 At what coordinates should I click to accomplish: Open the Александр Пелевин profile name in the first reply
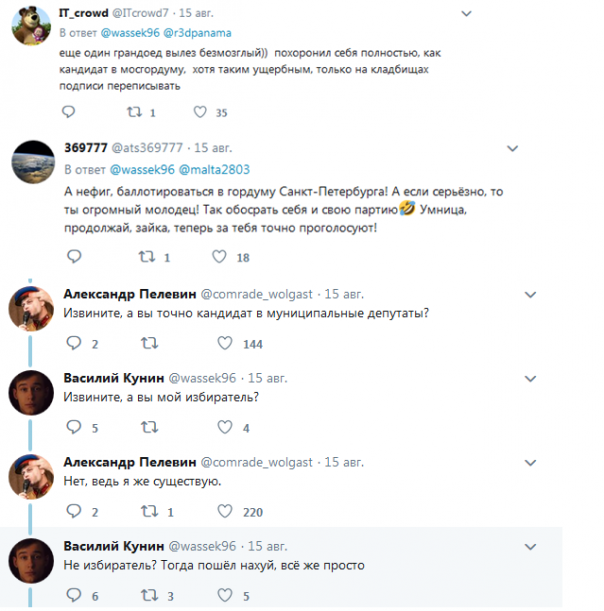point(129,294)
